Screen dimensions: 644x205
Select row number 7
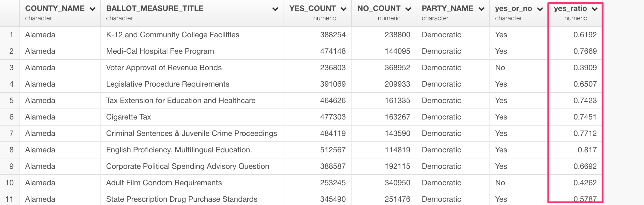point(11,133)
